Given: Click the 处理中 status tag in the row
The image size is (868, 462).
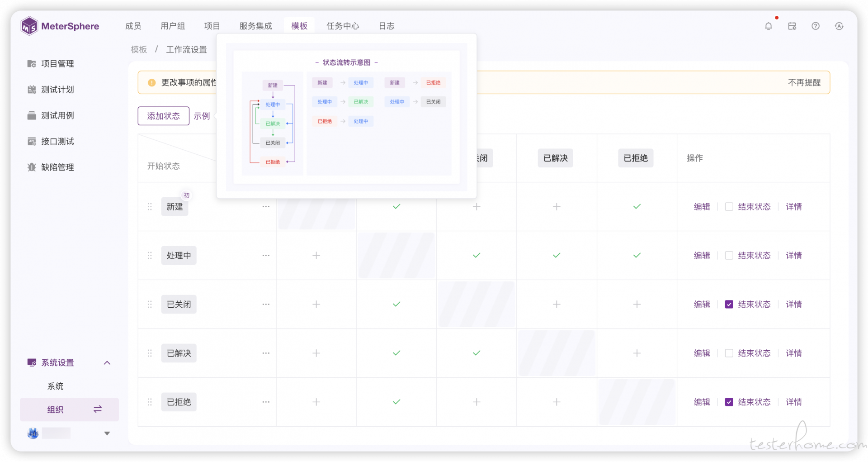Looking at the screenshot, I should coord(179,256).
